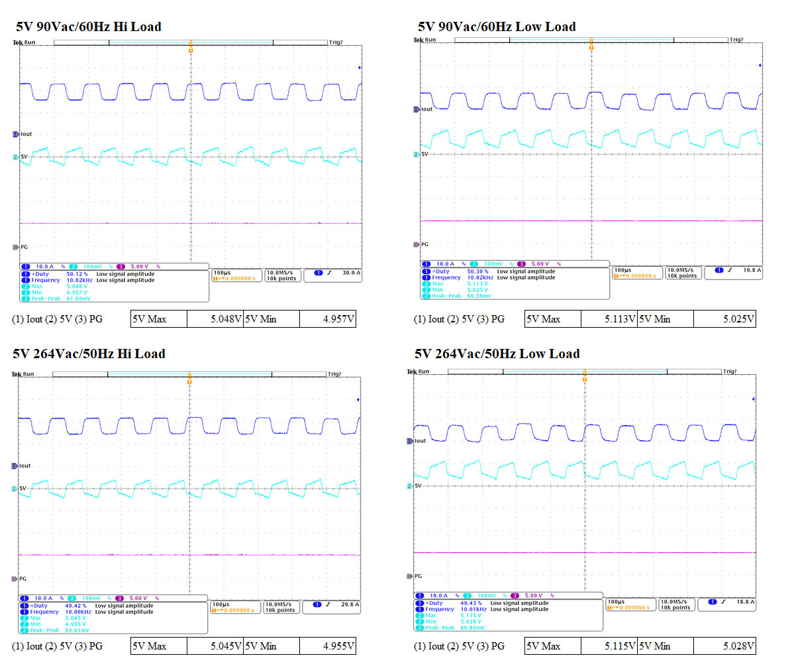Click the Min 4.955 V measurement readout in the scope panel
The width and height of the screenshot is (792, 672).
(54, 624)
